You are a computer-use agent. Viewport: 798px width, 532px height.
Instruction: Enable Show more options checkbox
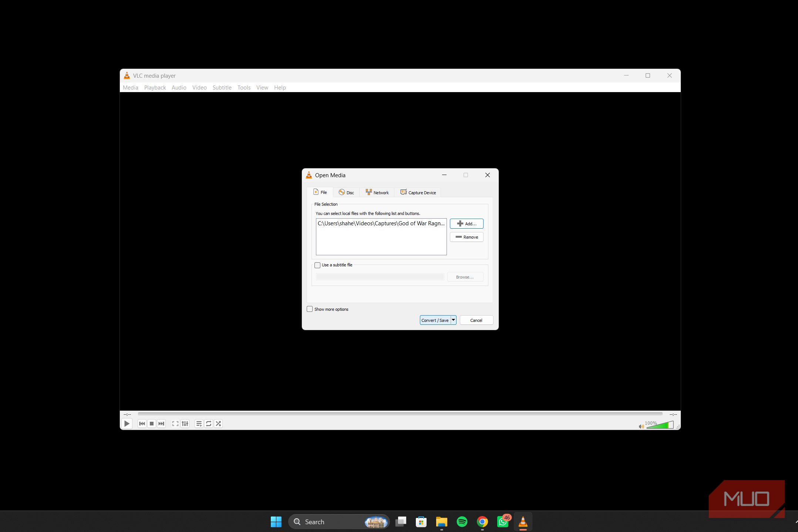(x=310, y=309)
